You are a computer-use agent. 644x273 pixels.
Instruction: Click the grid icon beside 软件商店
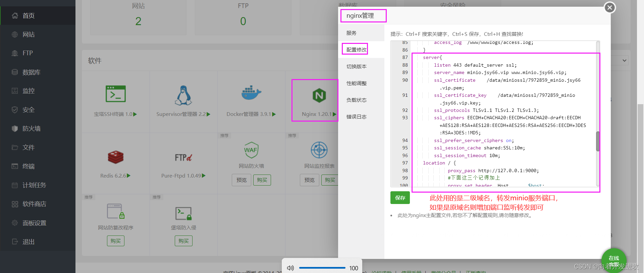15,204
